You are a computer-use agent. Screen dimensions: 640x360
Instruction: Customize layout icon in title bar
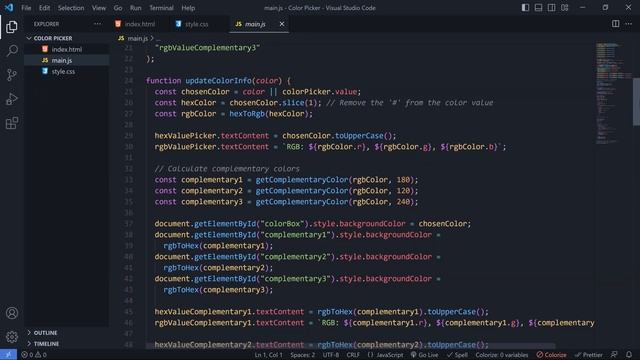[564, 8]
